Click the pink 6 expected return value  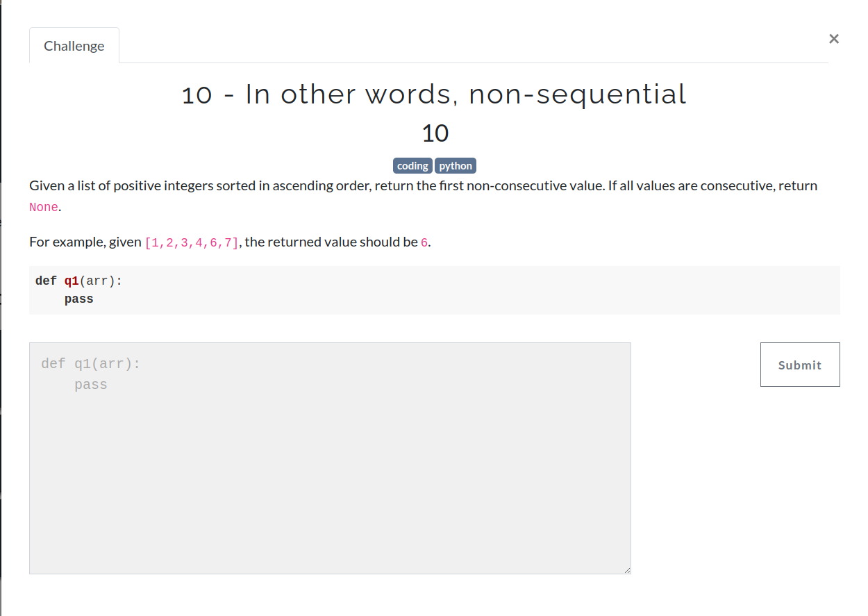tap(424, 242)
